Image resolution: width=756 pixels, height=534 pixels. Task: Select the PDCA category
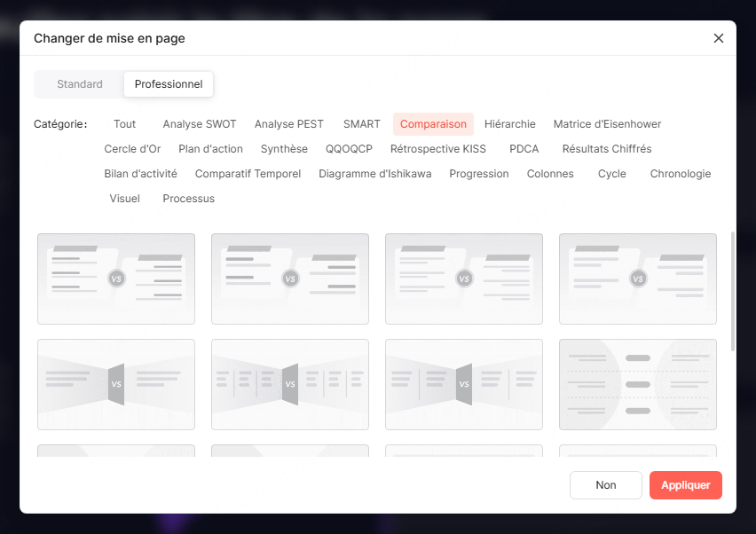[524, 149]
